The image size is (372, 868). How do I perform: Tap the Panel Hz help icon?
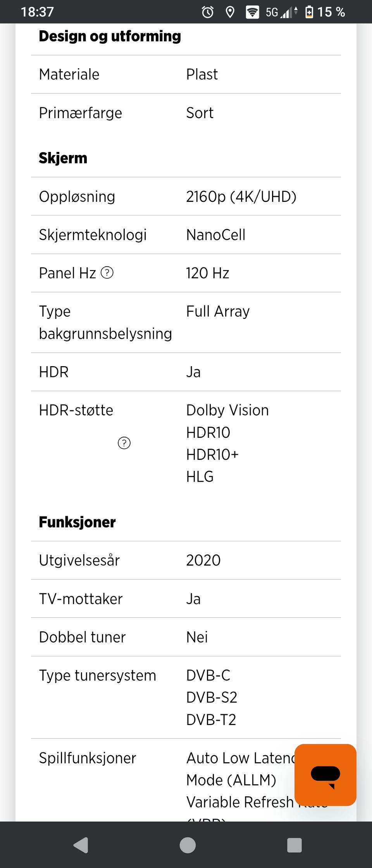107,273
